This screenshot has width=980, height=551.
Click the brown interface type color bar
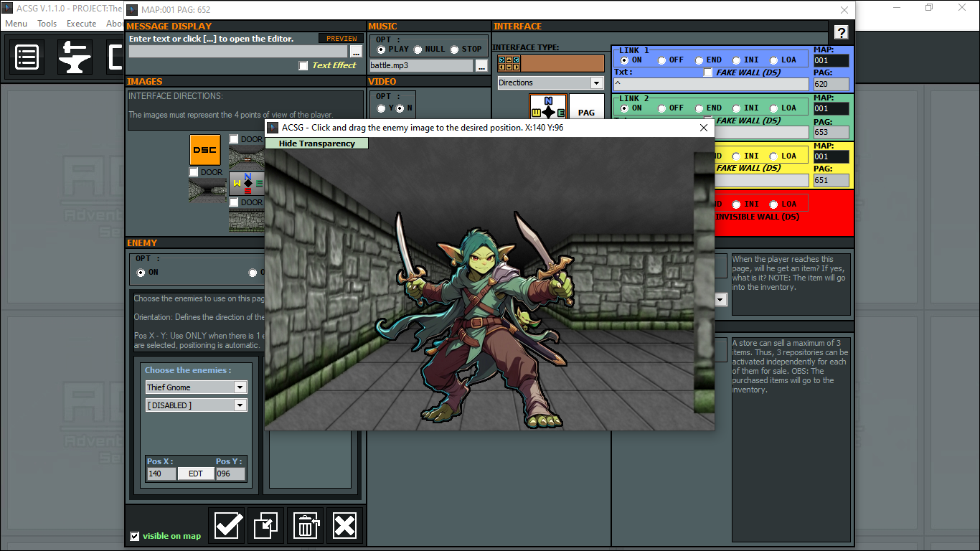562,64
